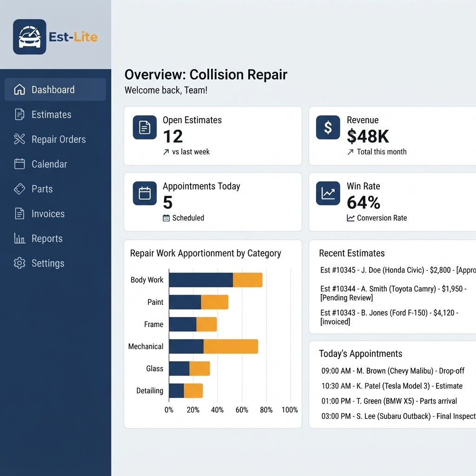Click the Win Rate trend chart icon

(328, 193)
